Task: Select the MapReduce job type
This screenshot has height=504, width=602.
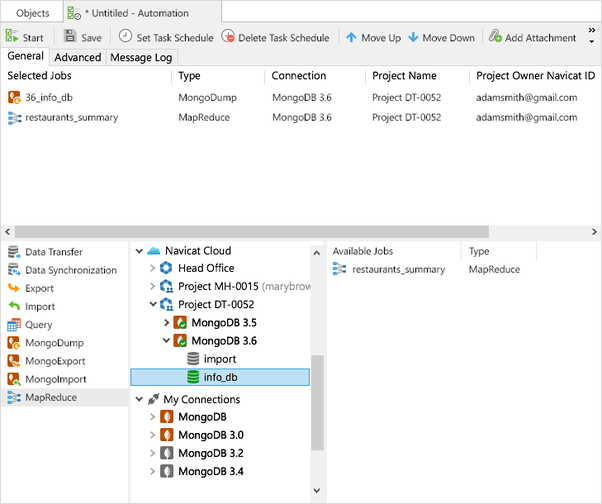Action: click(64, 397)
